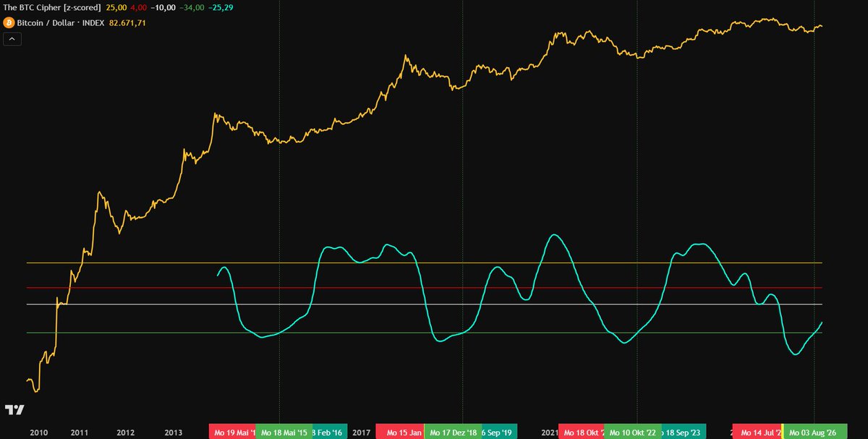The image size is (868, 439).
Task: Open the TradingView logo in the corner
Action: pos(14,409)
